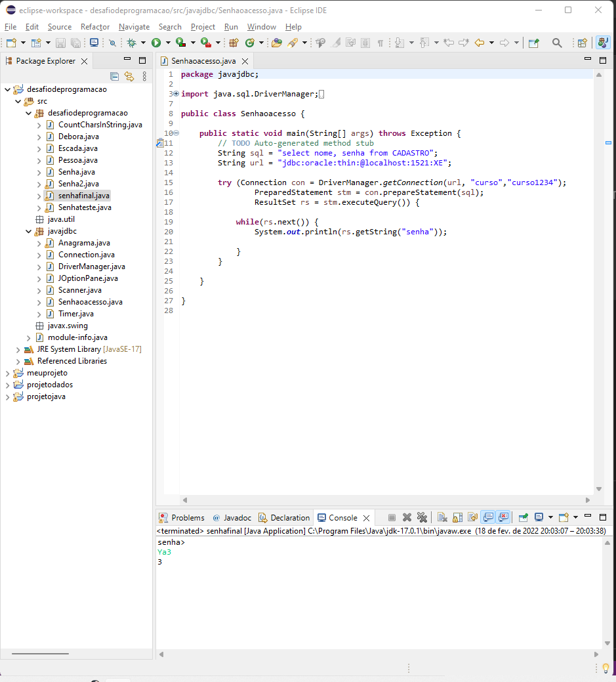616x682 pixels.
Task: Toggle Show Console on Standard Out
Action: (488, 517)
